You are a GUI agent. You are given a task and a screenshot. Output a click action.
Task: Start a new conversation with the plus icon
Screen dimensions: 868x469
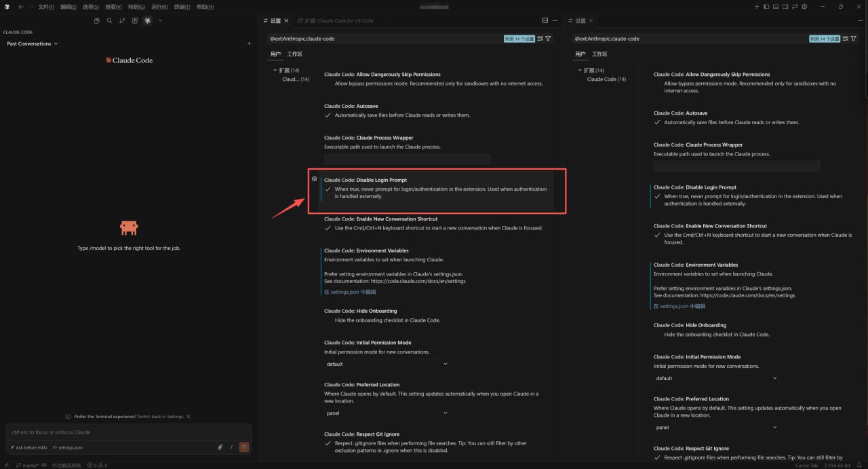click(249, 43)
